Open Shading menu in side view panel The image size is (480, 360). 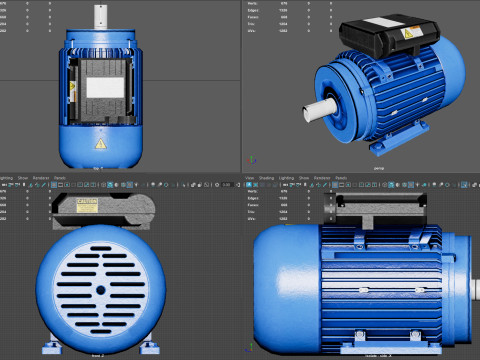[x=266, y=178]
